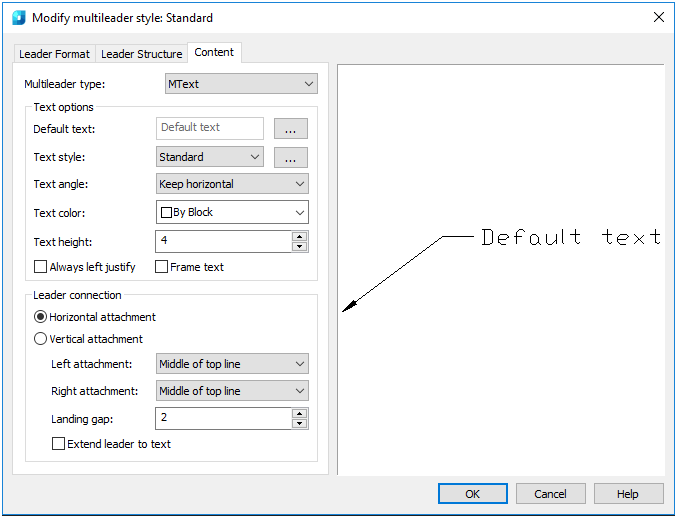677x517 pixels.
Task: Switch to the Leader Structure tab
Action: point(142,54)
